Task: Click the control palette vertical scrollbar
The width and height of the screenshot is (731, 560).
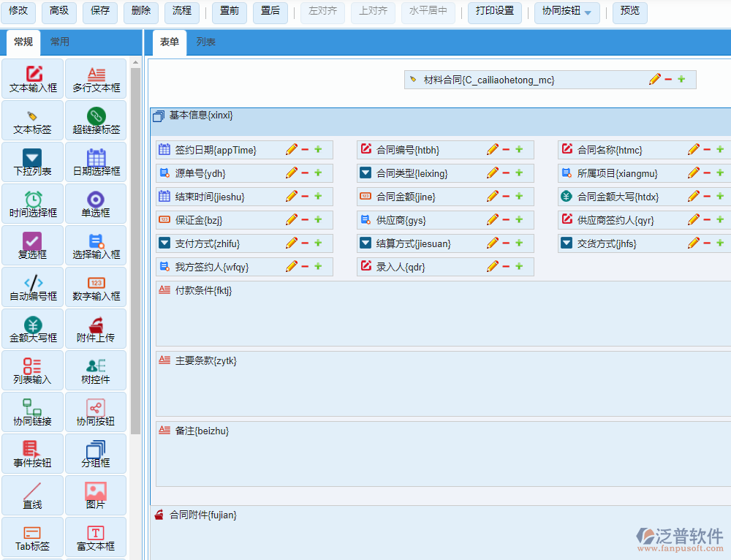Action: [136, 249]
